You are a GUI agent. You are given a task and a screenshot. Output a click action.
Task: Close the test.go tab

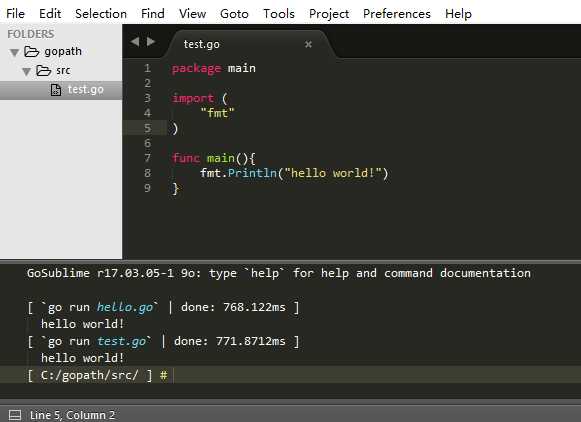point(308,44)
